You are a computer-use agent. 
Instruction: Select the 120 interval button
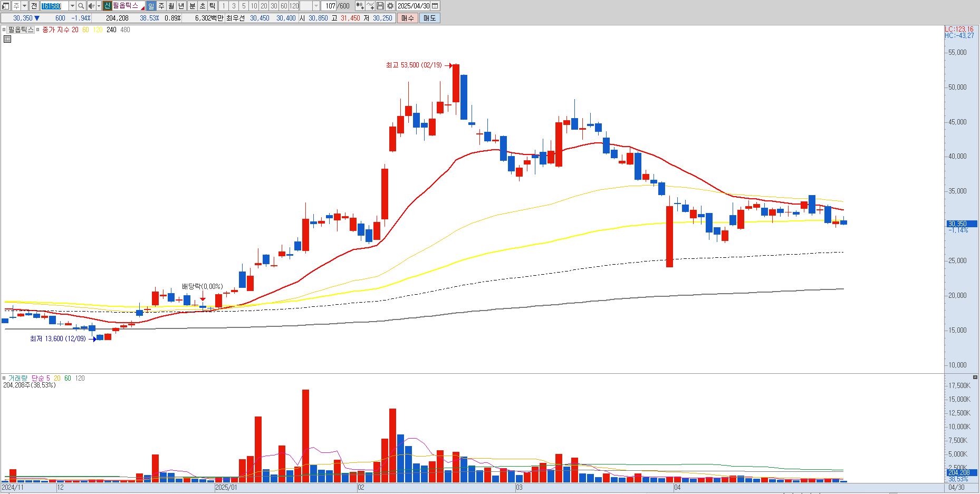click(x=294, y=6)
